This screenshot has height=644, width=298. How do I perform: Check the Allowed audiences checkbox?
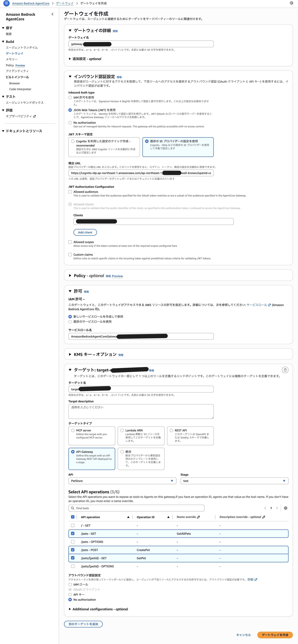pos(70,192)
